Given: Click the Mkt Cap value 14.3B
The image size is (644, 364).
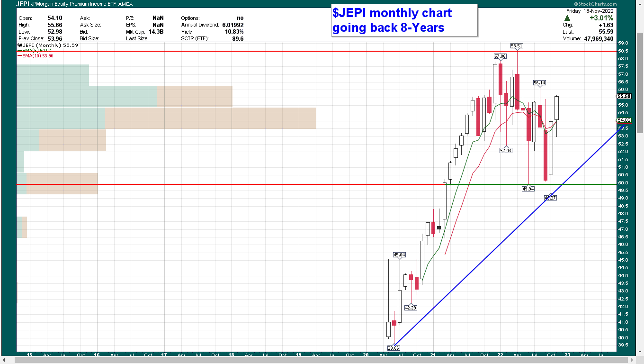Looking at the screenshot, I should click(156, 32).
